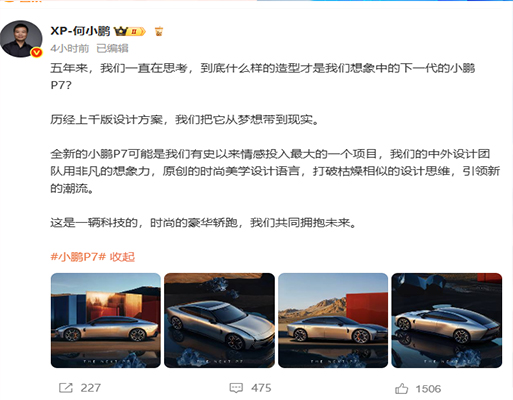This screenshot has height=400, width=513.
Task: Click the orange V verified badge
Action: [x=36, y=52]
